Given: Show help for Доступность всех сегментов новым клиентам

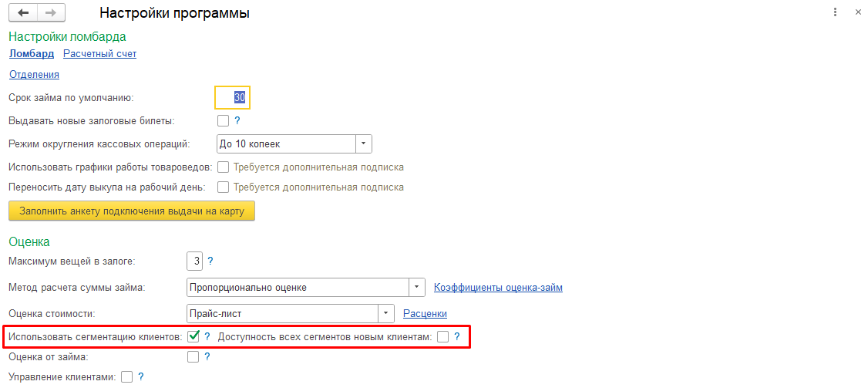Looking at the screenshot, I should click(456, 336).
